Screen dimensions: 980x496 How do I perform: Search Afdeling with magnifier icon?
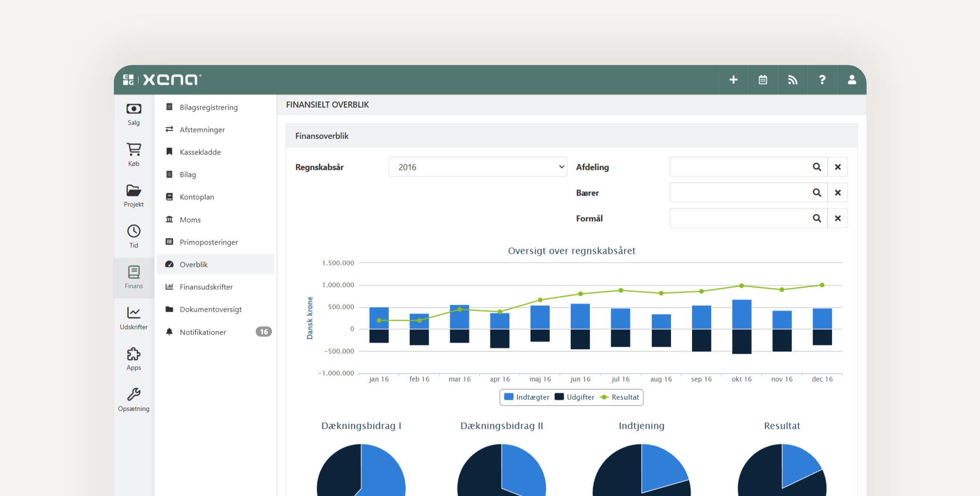click(x=817, y=167)
